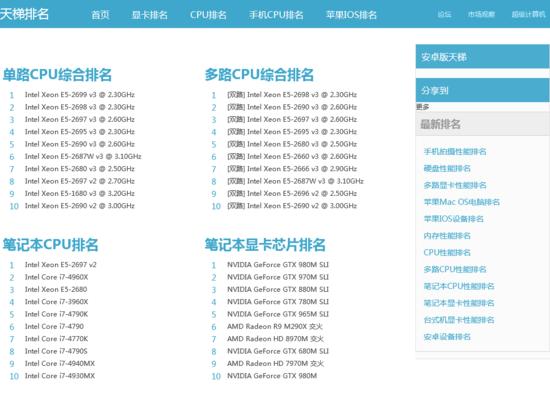Open the 首页 nav item

tap(100, 15)
